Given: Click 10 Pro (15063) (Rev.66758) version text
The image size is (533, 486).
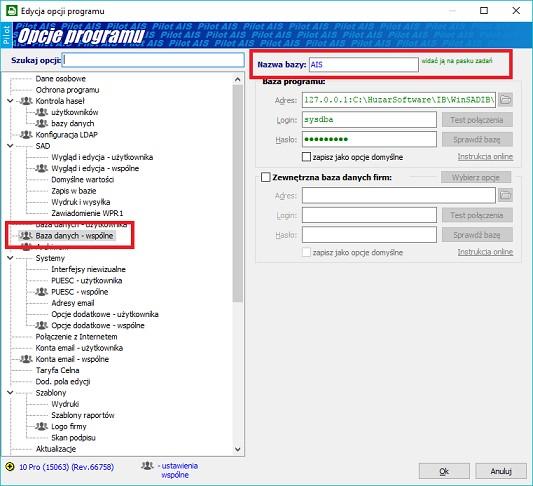Looking at the screenshot, I should [67, 467].
